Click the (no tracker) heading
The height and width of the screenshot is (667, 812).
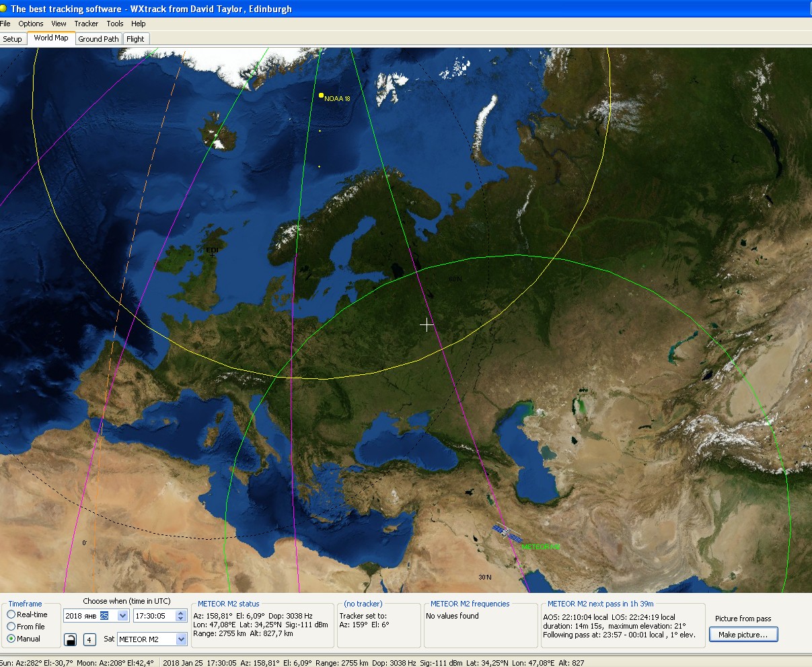(x=363, y=604)
